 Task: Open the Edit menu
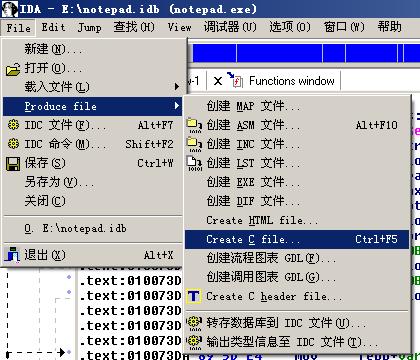(x=53, y=27)
